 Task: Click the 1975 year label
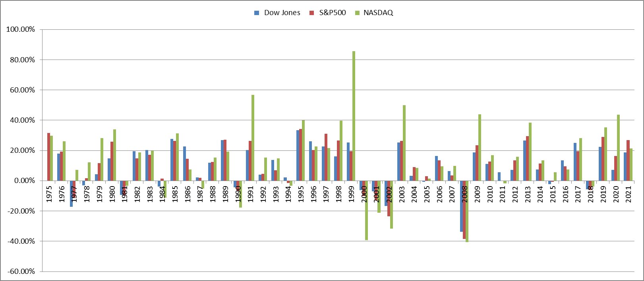coord(49,193)
